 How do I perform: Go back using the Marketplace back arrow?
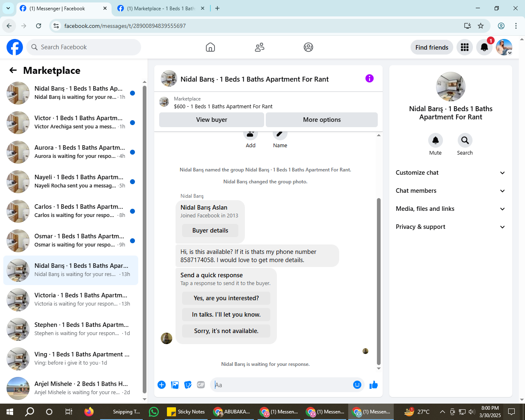click(x=13, y=70)
